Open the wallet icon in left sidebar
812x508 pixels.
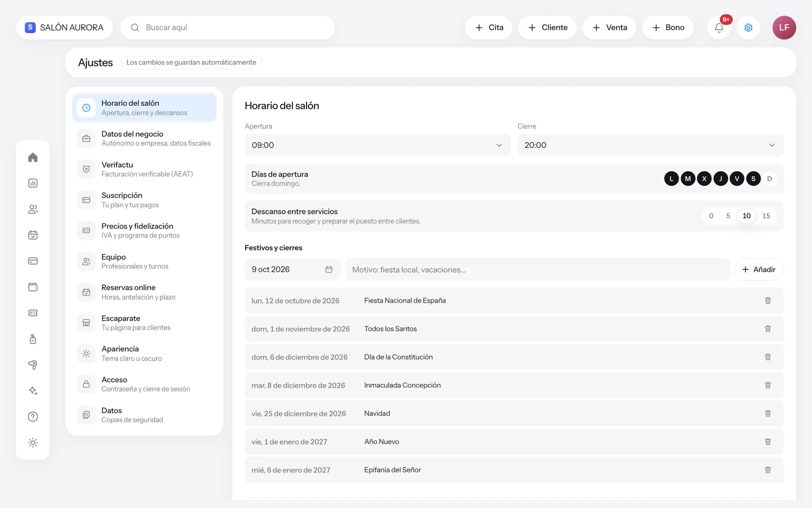click(x=33, y=287)
